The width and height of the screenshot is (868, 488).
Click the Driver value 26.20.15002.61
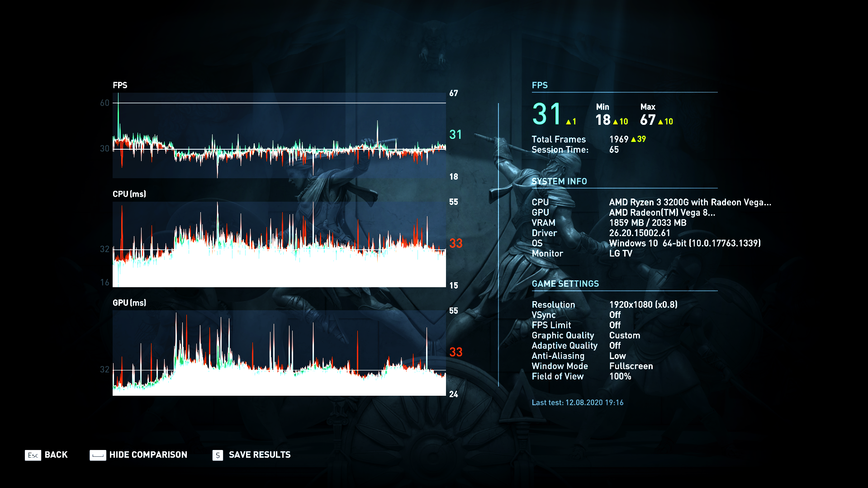coord(640,233)
